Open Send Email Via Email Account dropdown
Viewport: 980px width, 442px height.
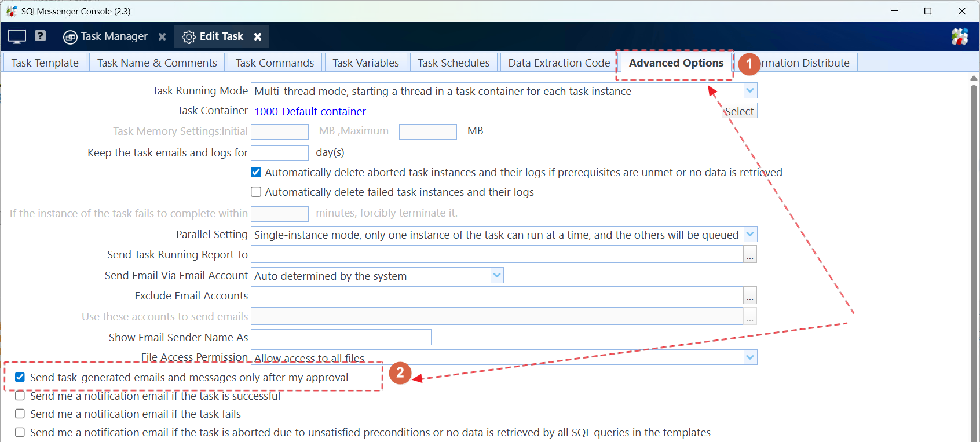[x=497, y=276]
